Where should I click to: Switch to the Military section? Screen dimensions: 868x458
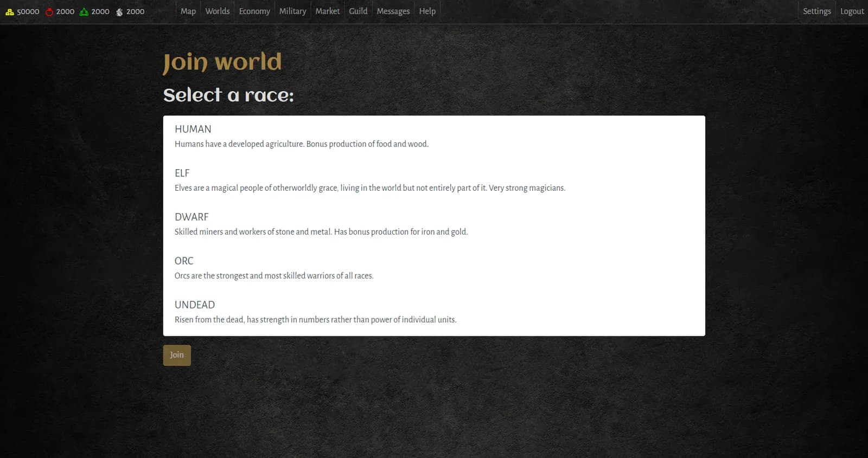292,11
